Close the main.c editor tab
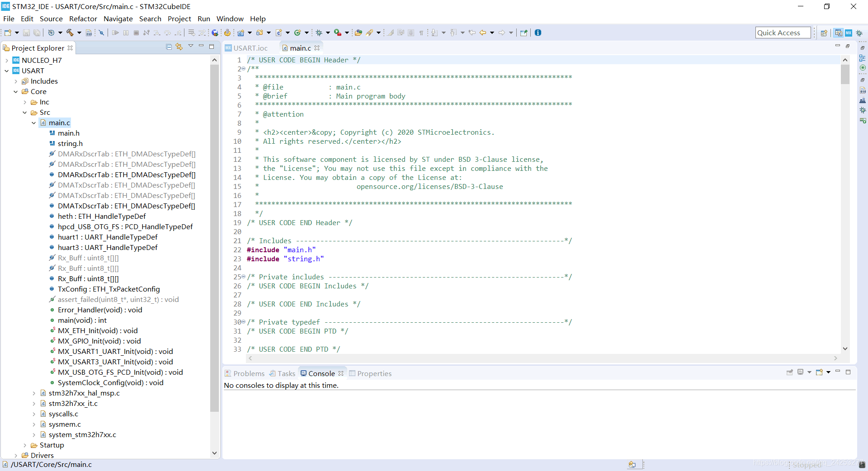868x471 pixels. (317, 48)
